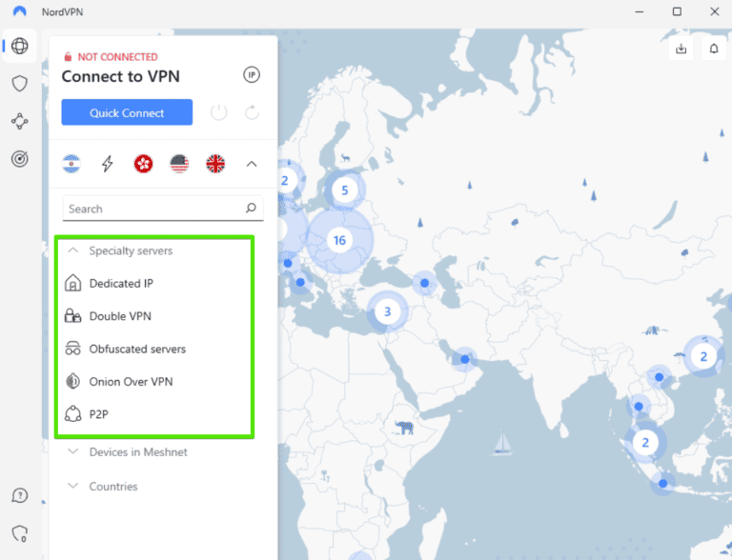The width and height of the screenshot is (732, 560).
Task: Click the download tray icon on map
Action: point(681,49)
